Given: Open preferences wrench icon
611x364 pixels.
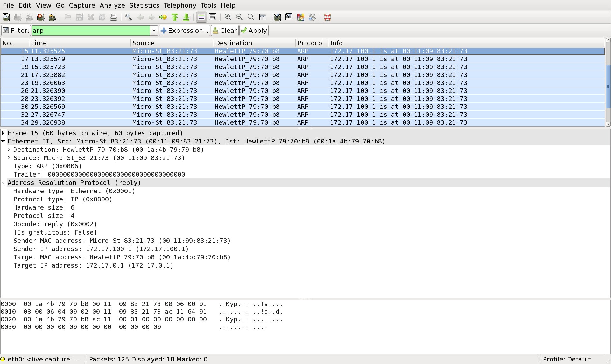Looking at the screenshot, I should pos(312,17).
